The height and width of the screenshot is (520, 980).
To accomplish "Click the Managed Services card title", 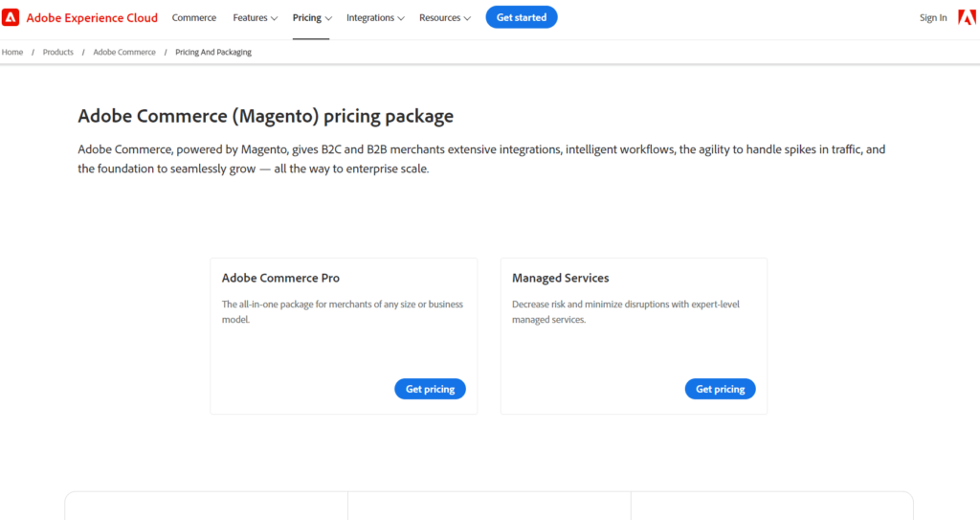I will pos(561,278).
